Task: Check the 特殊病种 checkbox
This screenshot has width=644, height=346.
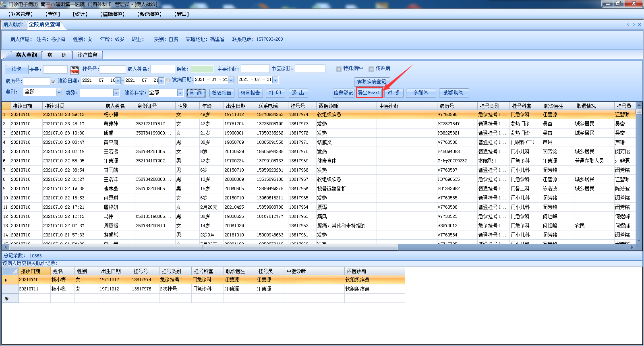Action: 339,69
